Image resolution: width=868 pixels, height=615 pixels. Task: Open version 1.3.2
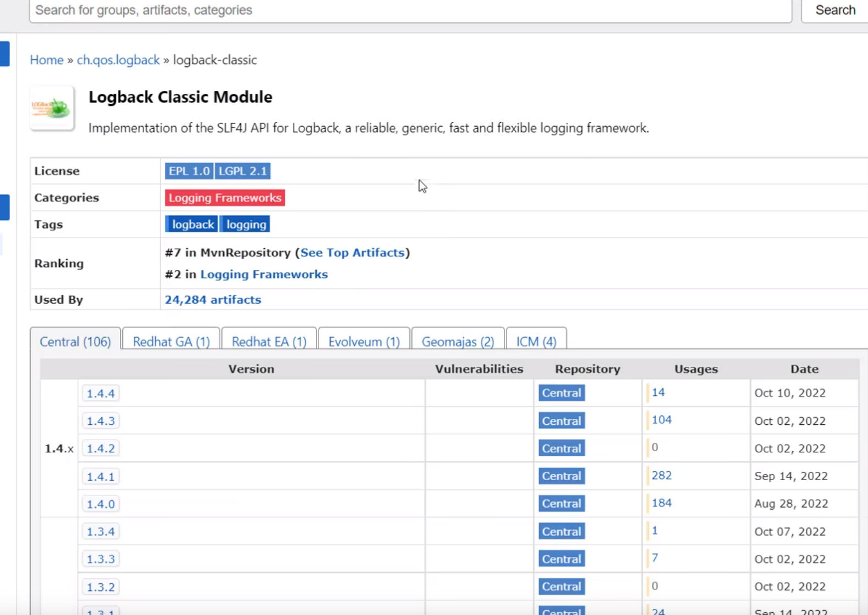pos(100,587)
